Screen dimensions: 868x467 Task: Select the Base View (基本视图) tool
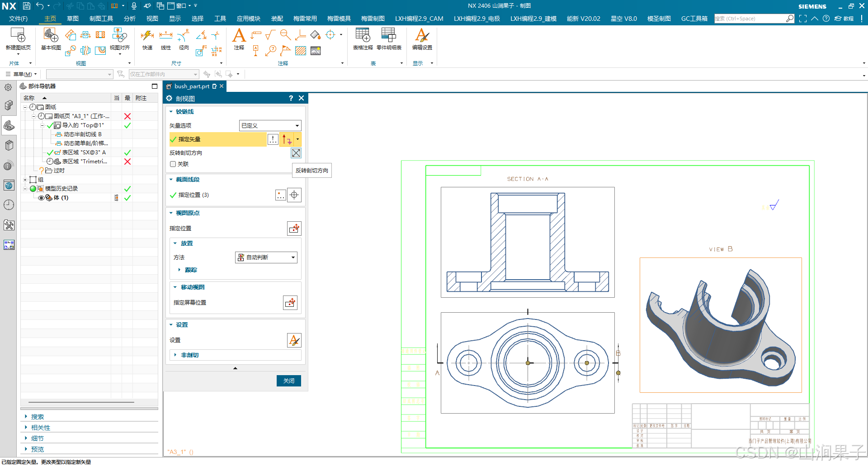51,35
